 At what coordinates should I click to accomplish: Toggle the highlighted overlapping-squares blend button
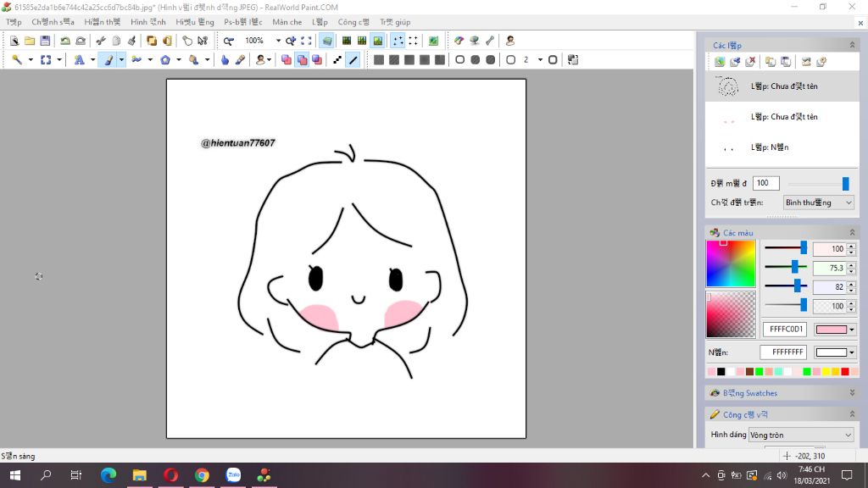pyautogui.click(x=303, y=60)
